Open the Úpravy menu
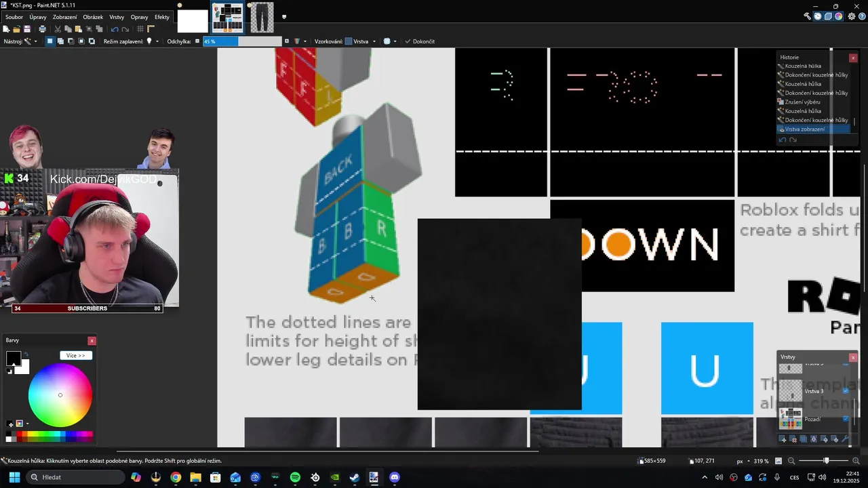Viewport: 868px width, 488px height. 38,17
